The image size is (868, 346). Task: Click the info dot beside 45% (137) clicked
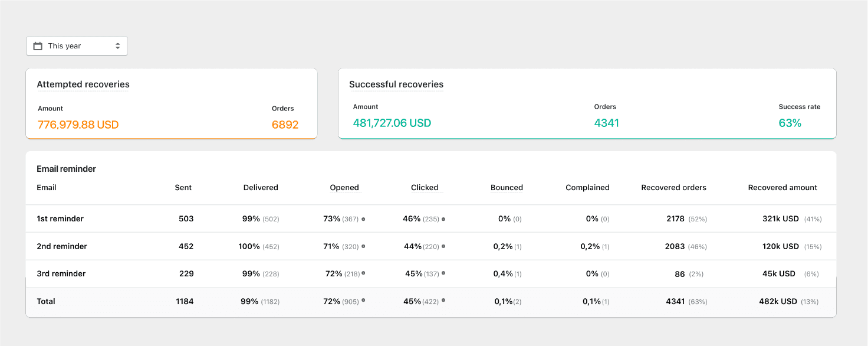click(443, 273)
